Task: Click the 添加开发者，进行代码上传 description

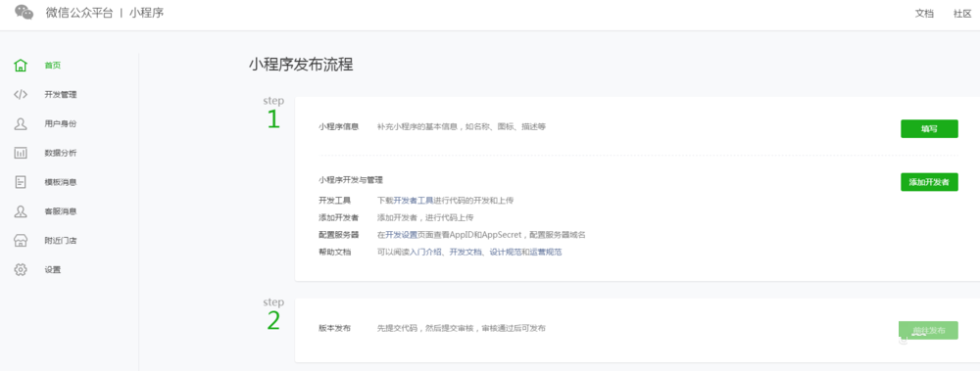Action: coord(425,218)
